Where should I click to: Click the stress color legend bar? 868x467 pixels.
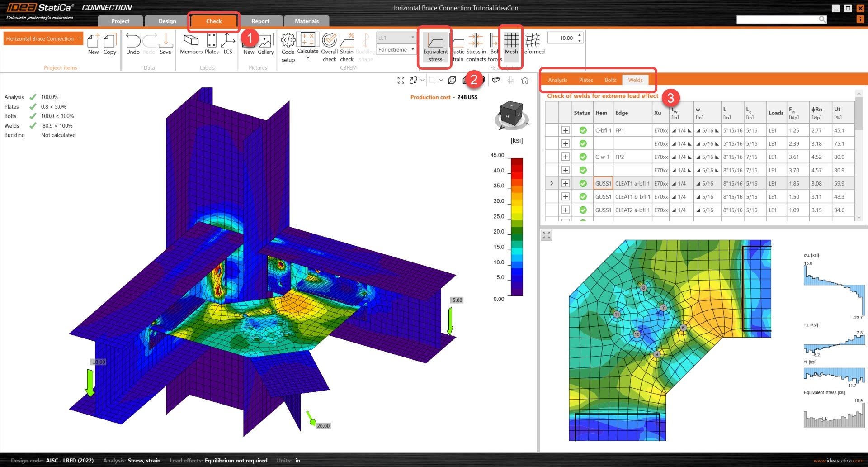click(x=517, y=226)
